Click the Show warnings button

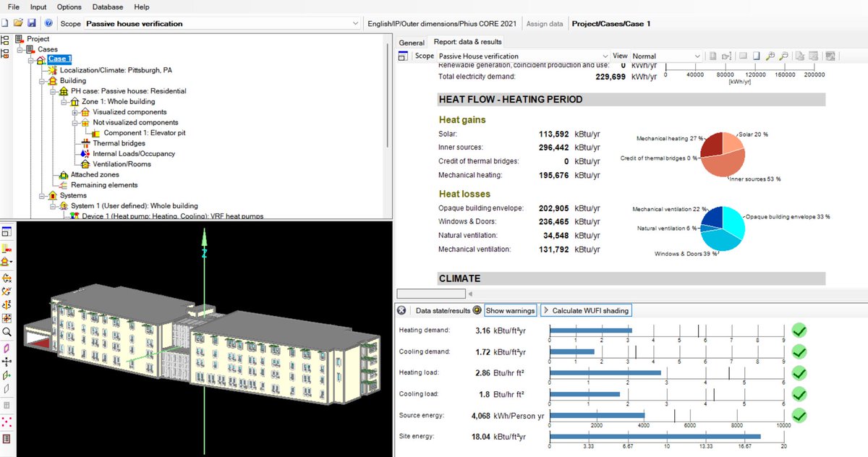click(x=511, y=310)
